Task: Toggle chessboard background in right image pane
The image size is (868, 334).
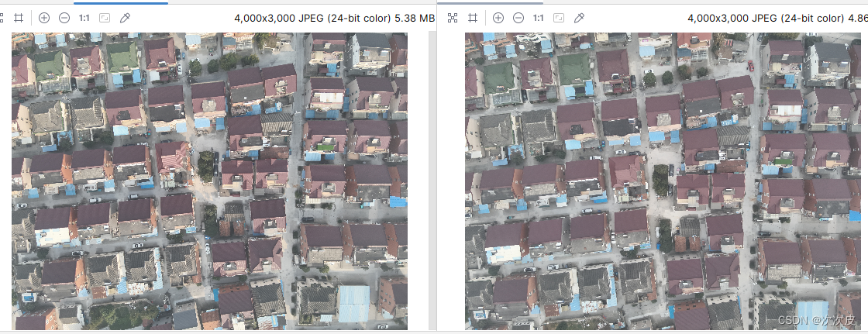Action: click(x=453, y=18)
